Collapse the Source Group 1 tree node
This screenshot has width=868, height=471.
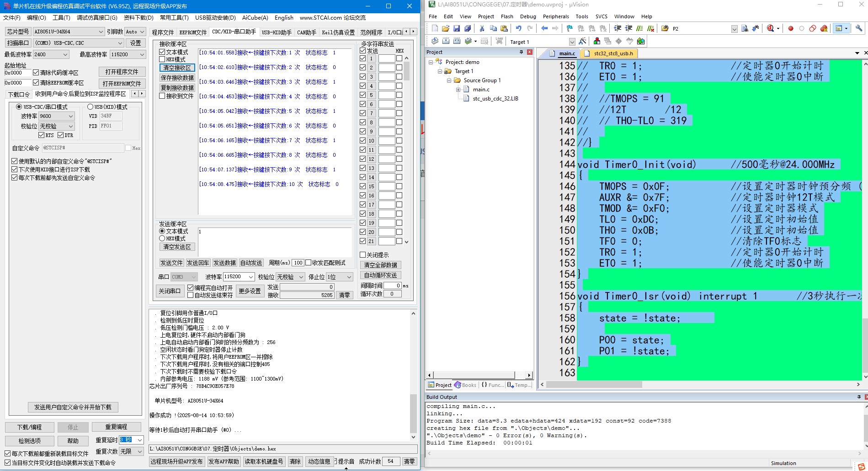click(449, 80)
